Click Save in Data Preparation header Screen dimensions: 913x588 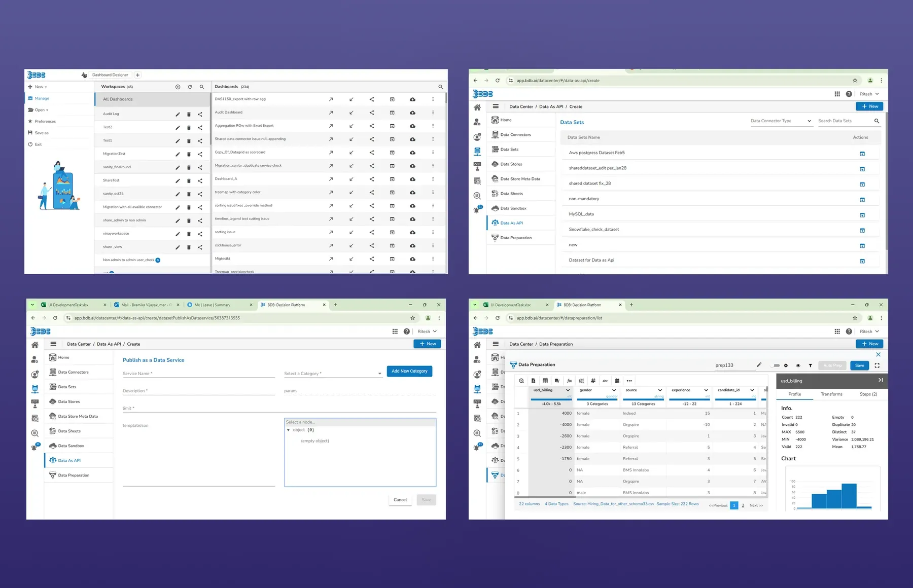[x=860, y=365]
